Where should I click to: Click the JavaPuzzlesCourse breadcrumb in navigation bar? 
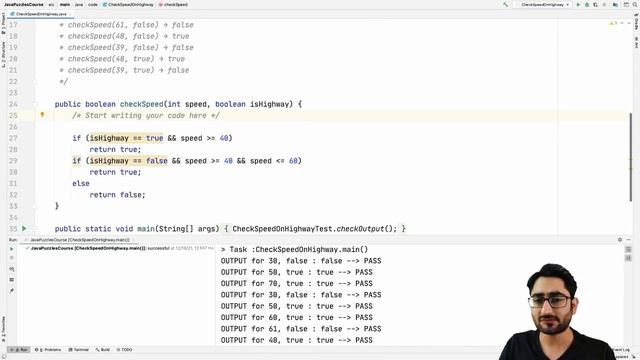[23, 4]
